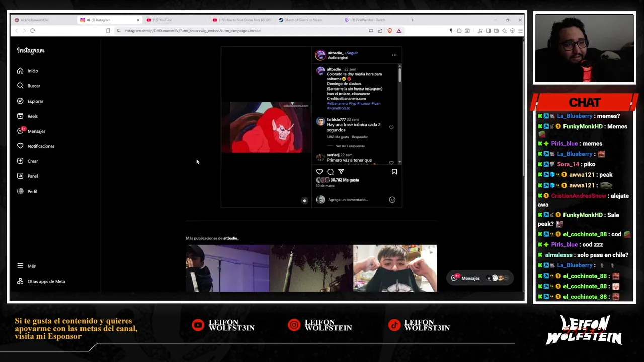This screenshot has height=362, width=644.
Task: Toggle video sound with the speaker icon
Action: (304, 200)
